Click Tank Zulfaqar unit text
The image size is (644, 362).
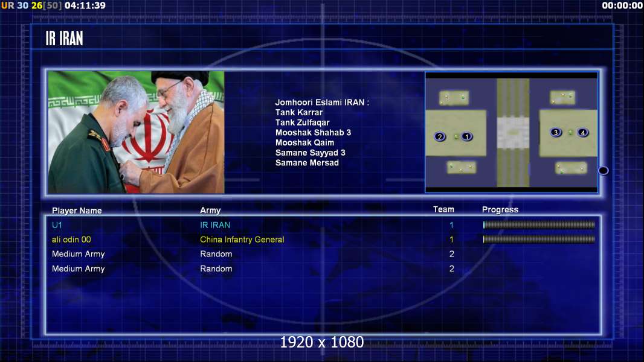303,122
